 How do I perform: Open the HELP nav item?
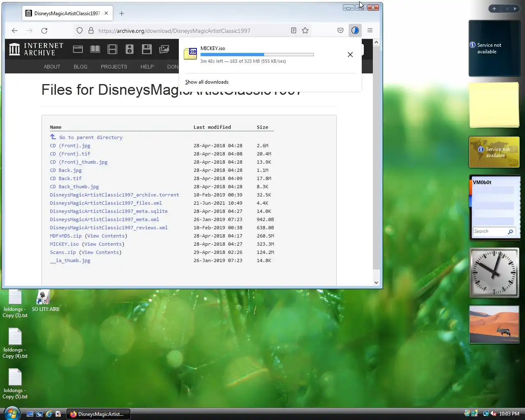pos(147,66)
